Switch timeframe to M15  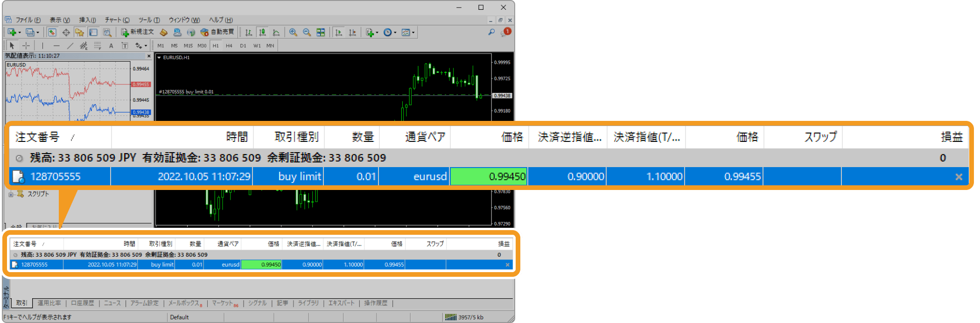(188, 46)
